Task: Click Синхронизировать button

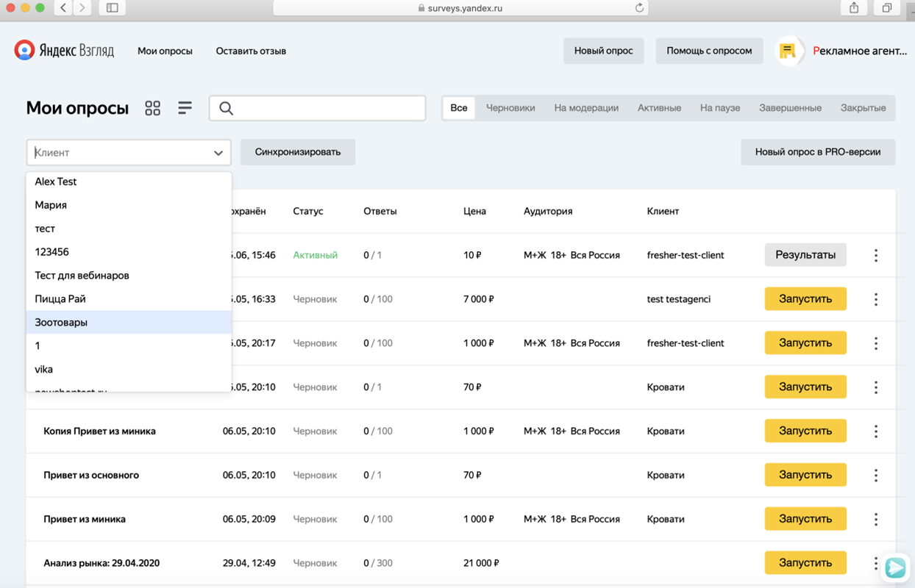Action: click(298, 152)
